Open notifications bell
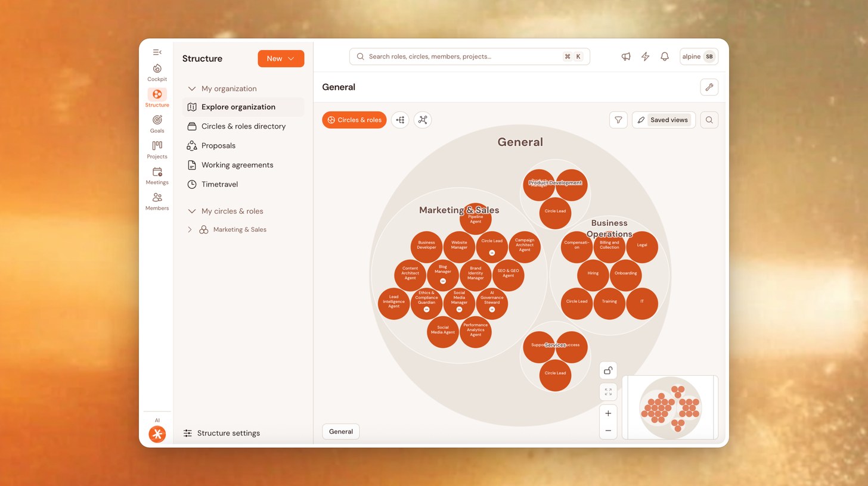 click(665, 57)
